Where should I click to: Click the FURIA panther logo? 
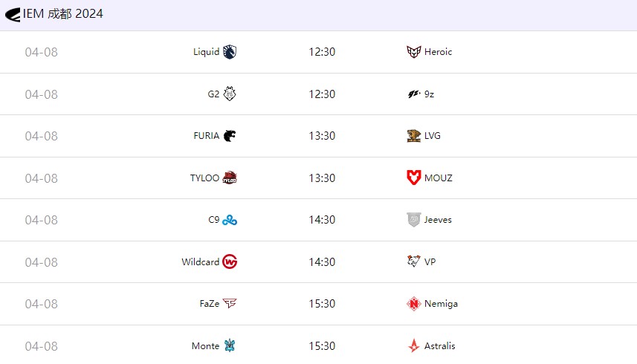click(230, 136)
